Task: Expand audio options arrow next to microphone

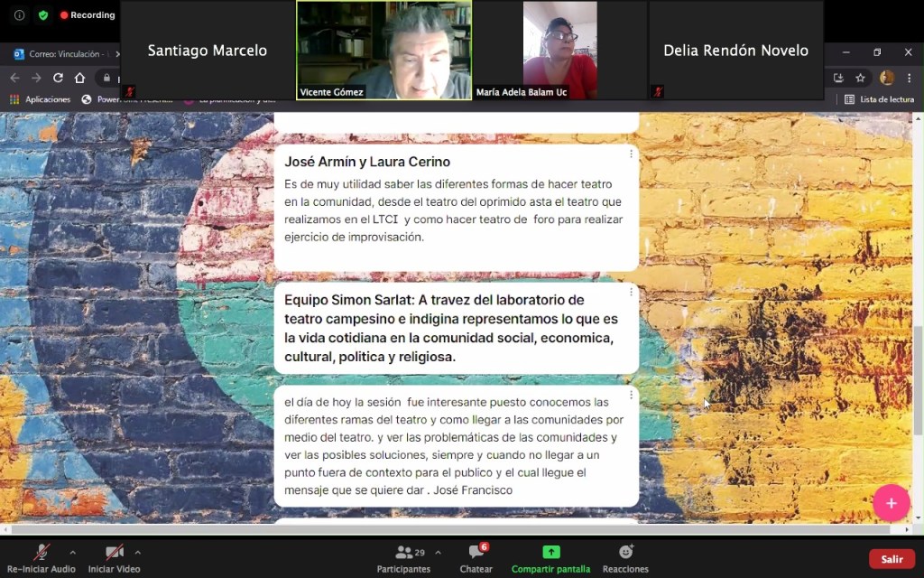Action: click(x=72, y=552)
